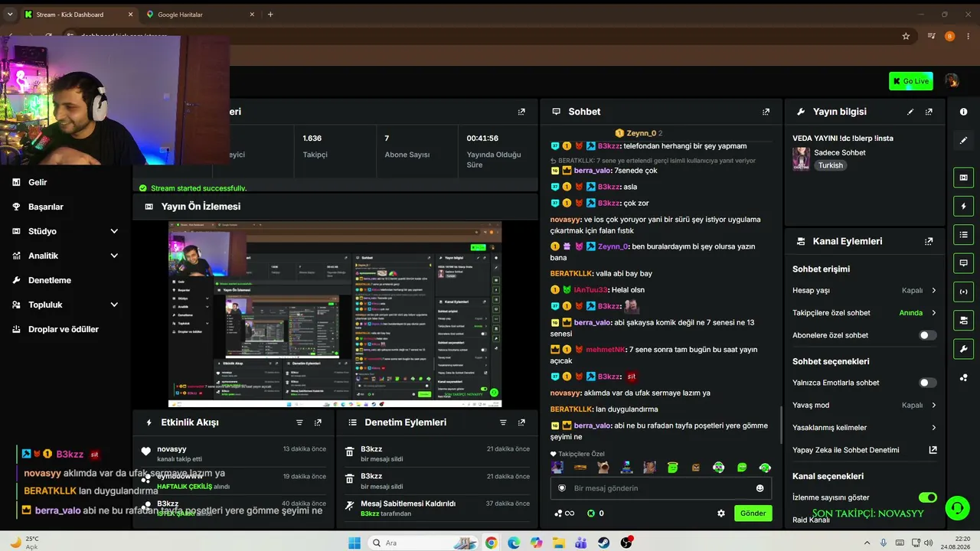This screenshot has height=551, width=980.
Task: Click the Yayın Ön İzlemesi stream thumbnail
Action: tap(335, 315)
